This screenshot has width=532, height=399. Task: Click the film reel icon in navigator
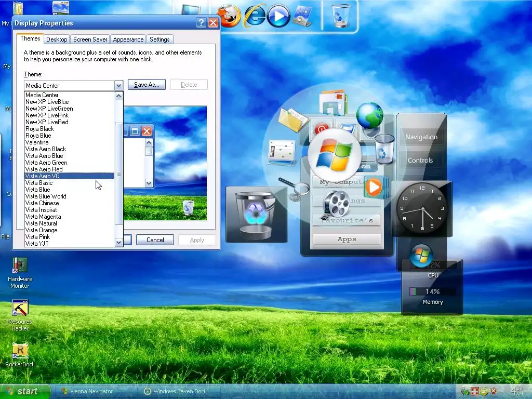335,205
